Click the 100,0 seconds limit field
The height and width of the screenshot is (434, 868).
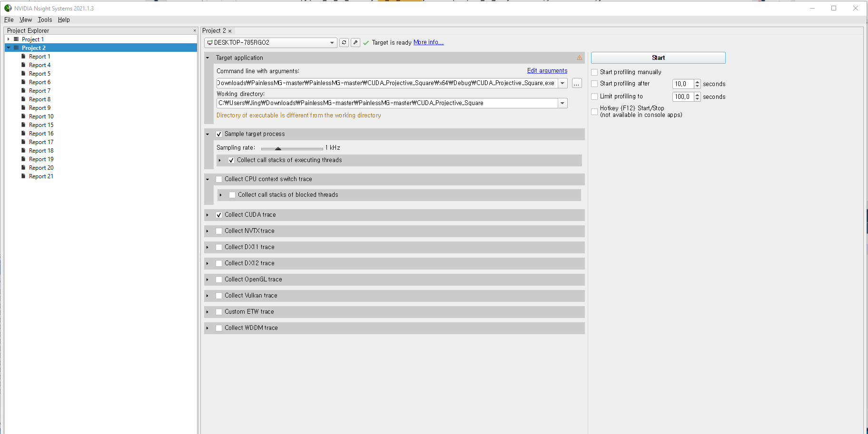(683, 97)
